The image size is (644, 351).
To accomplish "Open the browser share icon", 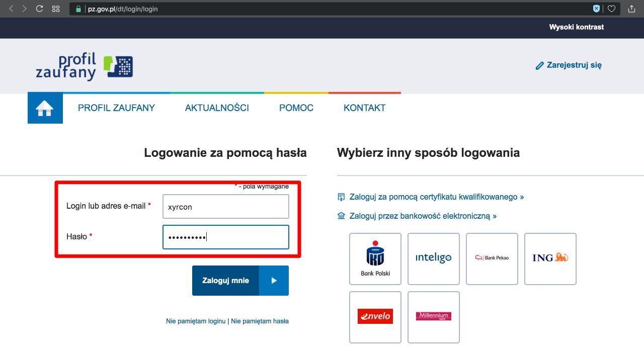I will point(632,9).
